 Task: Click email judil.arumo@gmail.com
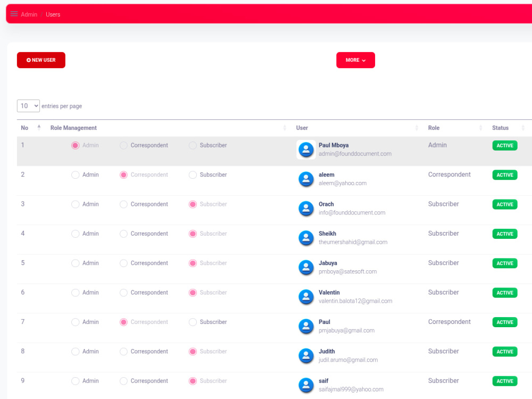coord(348,360)
